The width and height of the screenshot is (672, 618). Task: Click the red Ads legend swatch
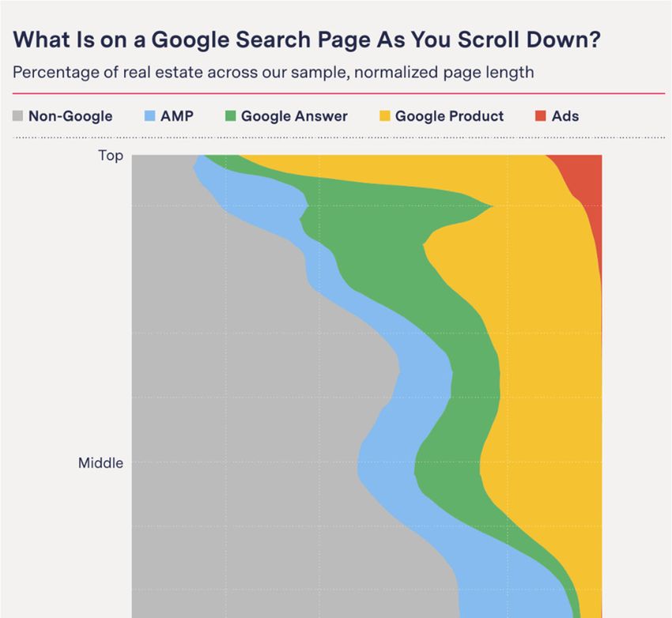tap(541, 115)
